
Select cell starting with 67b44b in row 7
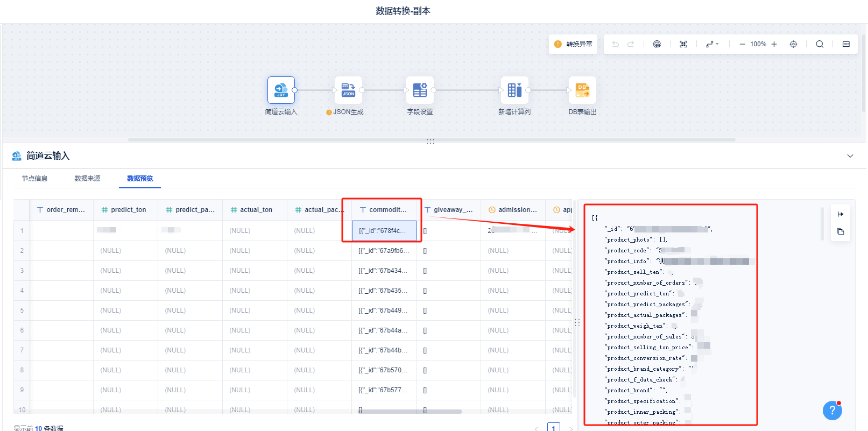(x=384, y=350)
